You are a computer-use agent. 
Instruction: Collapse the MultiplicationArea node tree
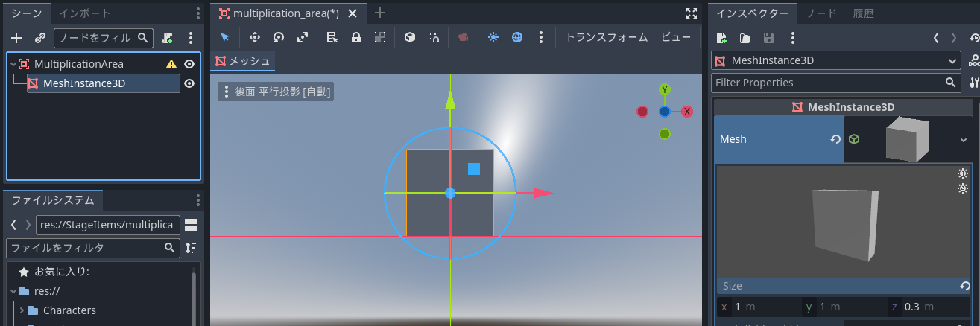pos(13,64)
